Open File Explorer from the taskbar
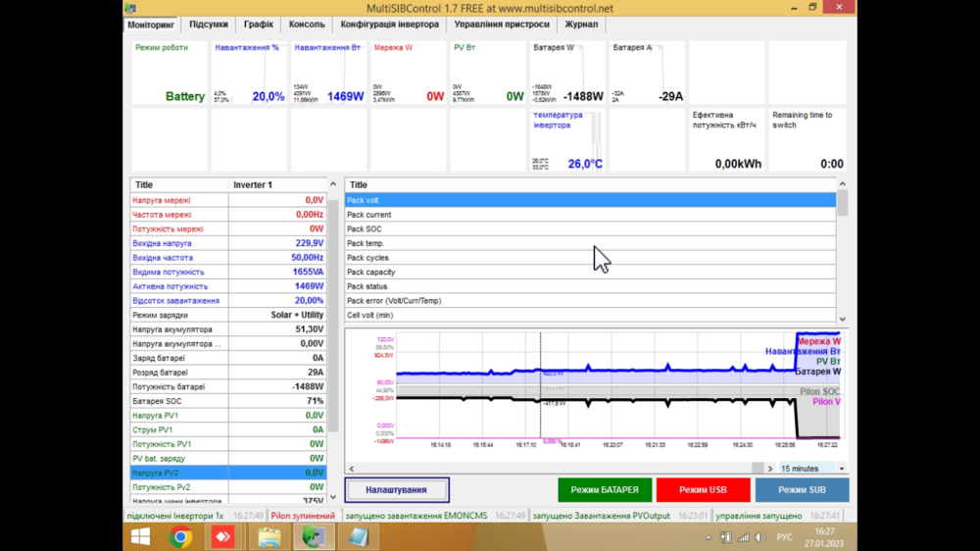Screen dimensions: 980x551 point(269,536)
